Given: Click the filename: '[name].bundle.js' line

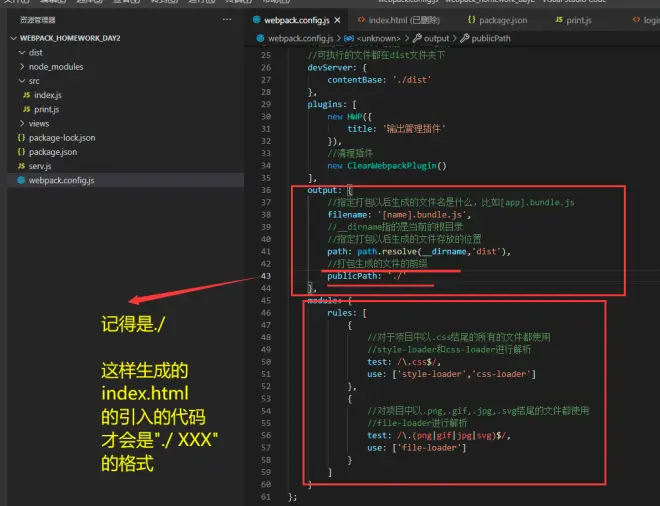Looking at the screenshot, I should pos(399,215).
